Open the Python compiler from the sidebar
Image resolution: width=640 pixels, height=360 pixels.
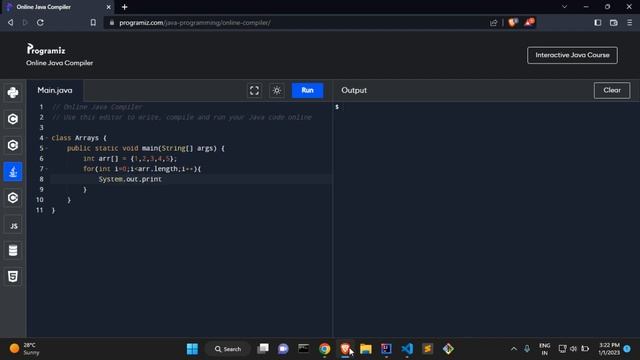tap(13, 93)
